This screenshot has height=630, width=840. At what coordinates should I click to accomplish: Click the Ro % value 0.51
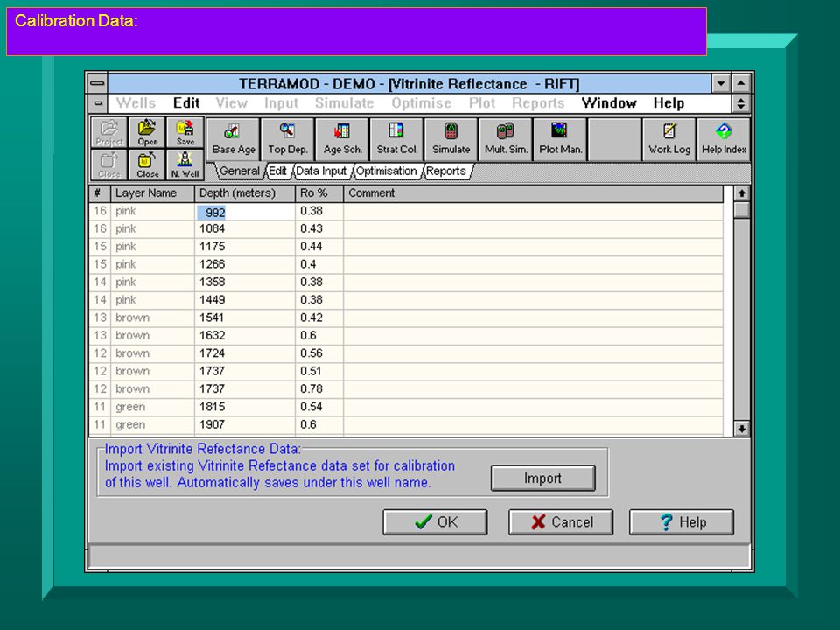(x=319, y=371)
